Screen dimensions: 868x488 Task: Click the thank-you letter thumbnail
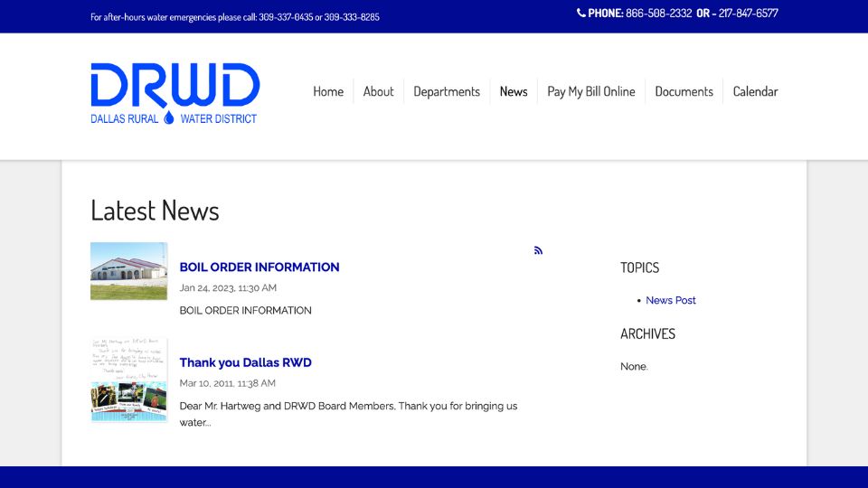pyautogui.click(x=129, y=380)
